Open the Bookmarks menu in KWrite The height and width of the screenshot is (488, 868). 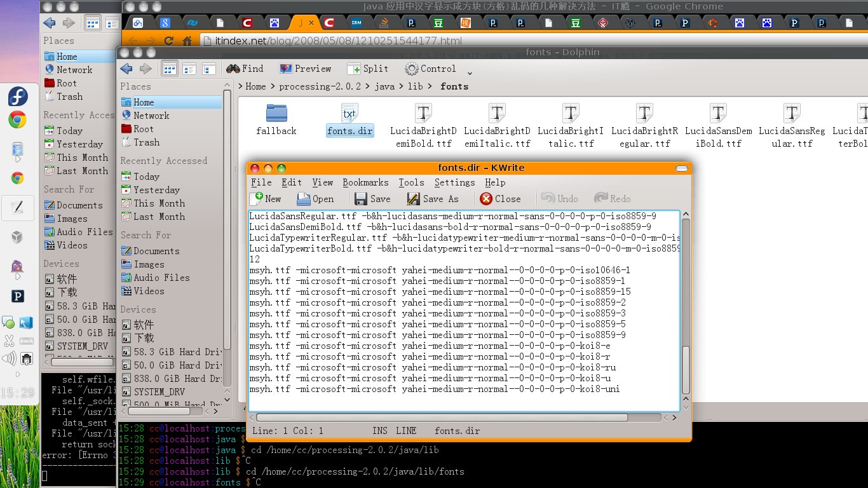coord(365,182)
